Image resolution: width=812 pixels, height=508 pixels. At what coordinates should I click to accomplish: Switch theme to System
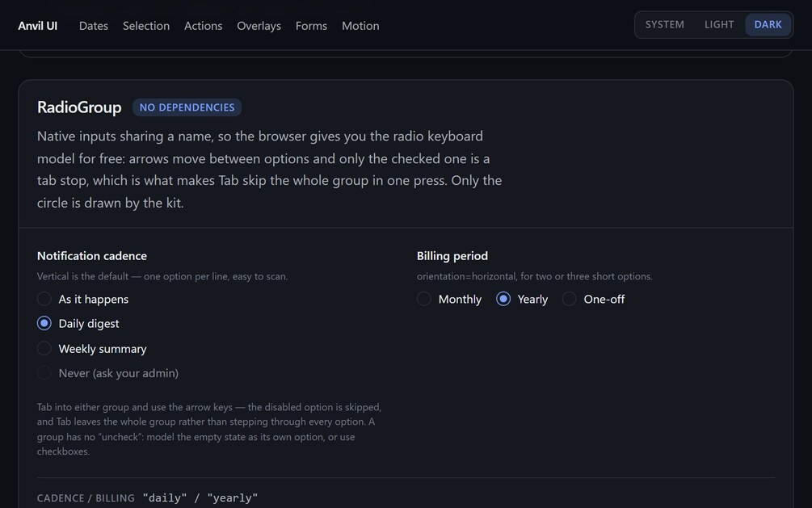(x=664, y=24)
